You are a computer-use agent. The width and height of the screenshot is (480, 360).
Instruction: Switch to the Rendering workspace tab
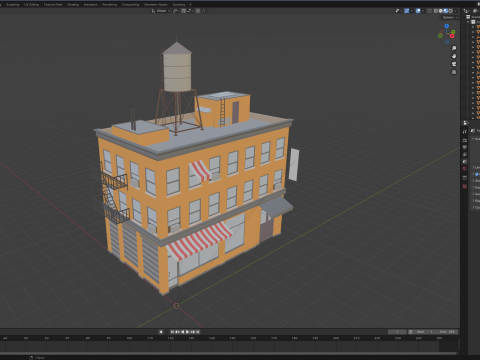pos(110,4)
